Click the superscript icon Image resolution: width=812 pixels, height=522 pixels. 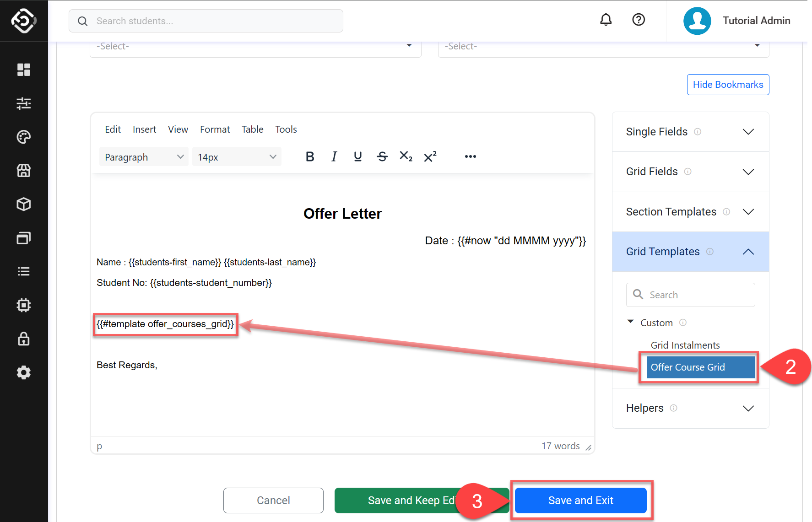[x=430, y=157]
